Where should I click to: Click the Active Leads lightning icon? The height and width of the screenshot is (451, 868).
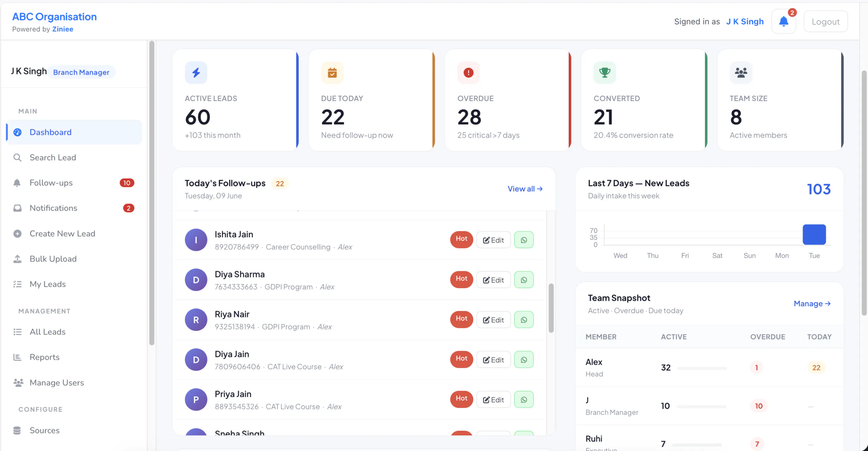[x=196, y=73]
